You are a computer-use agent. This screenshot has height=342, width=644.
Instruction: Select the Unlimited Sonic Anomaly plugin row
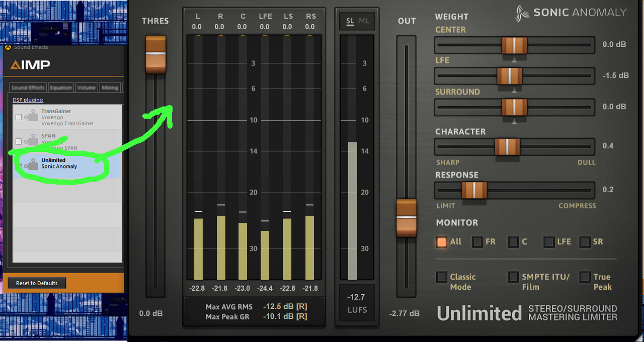click(67, 165)
